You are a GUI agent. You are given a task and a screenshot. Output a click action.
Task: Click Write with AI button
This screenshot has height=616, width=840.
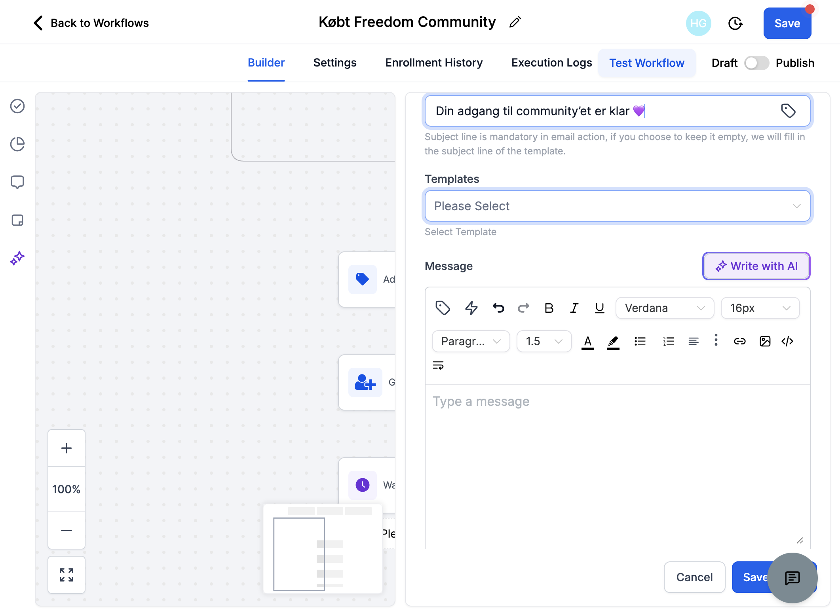756,266
